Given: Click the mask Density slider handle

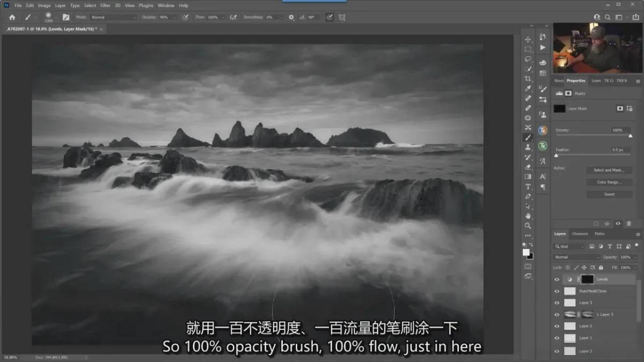Looking at the screenshot, I should [630, 136].
